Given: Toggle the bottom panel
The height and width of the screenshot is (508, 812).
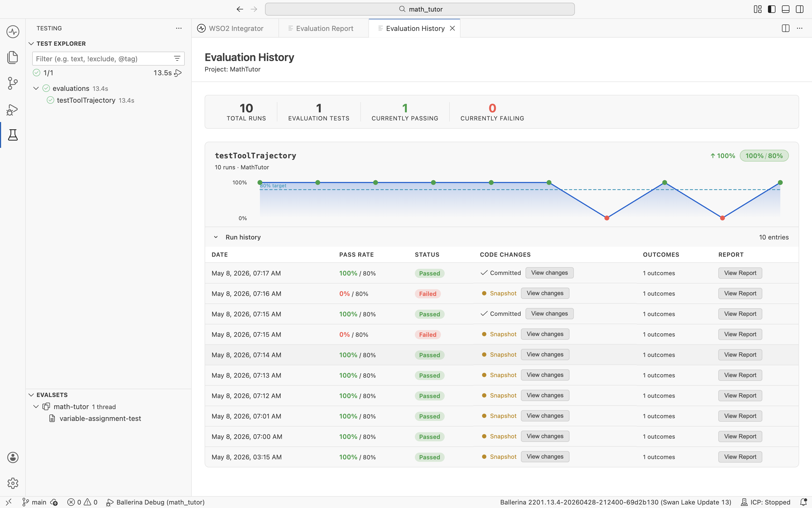Looking at the screenshot, I should (785, 9).
